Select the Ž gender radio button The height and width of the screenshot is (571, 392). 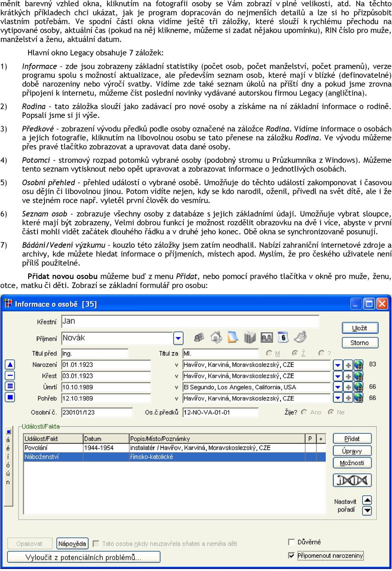point(295,353)
